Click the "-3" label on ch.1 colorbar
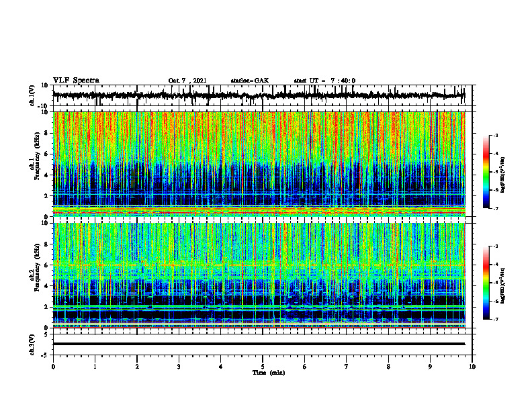 pos(495,135)
